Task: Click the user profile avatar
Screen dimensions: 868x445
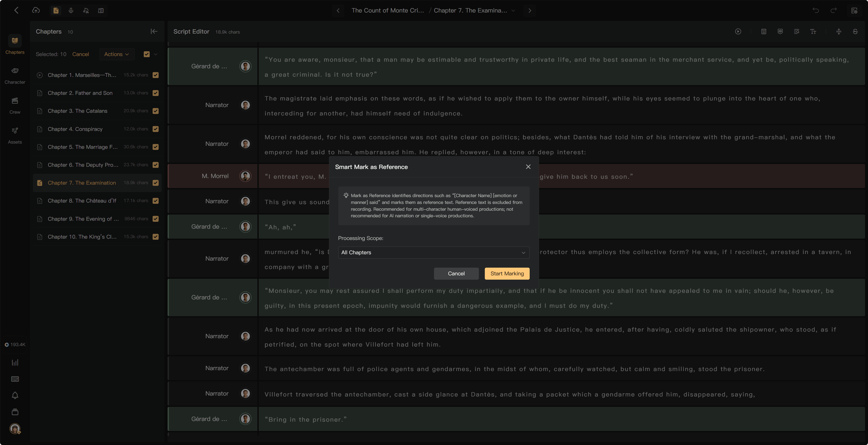Action: click(x=15, y=428)
